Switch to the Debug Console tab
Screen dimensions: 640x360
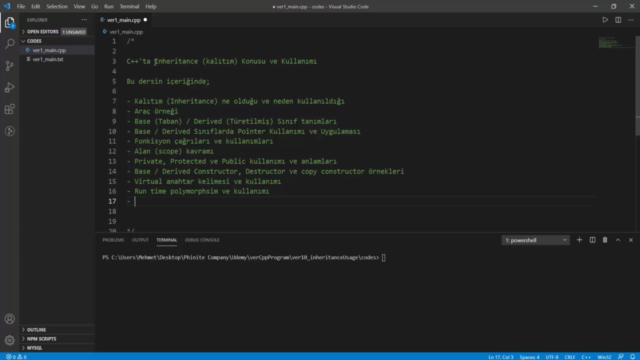pos(202,240)
